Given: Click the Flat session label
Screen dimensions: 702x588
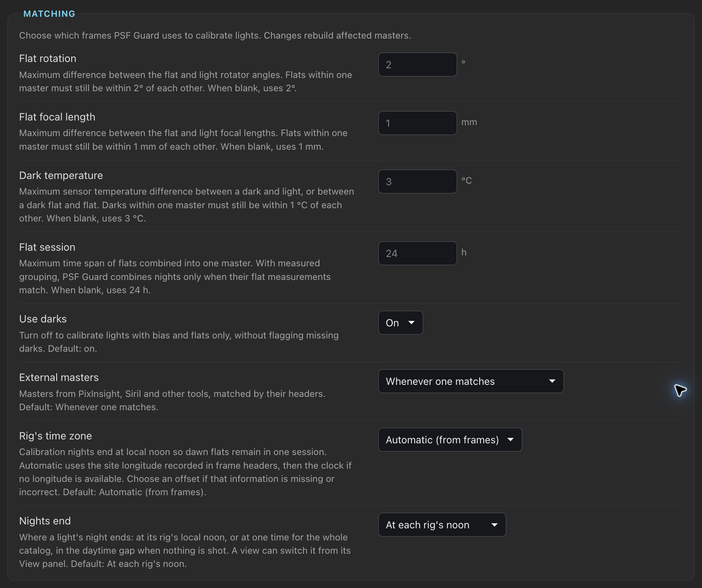Looking at the screenshot, I should pos(47,247).
